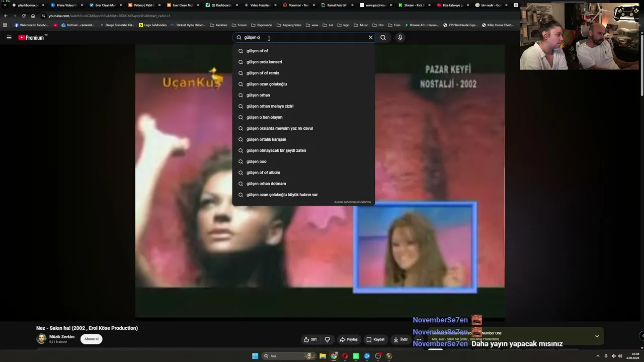Switch to the Video Hazırlama tab
Image resolution: width=644 pixels, height=362 pixels.
click(x=260, y=5)
